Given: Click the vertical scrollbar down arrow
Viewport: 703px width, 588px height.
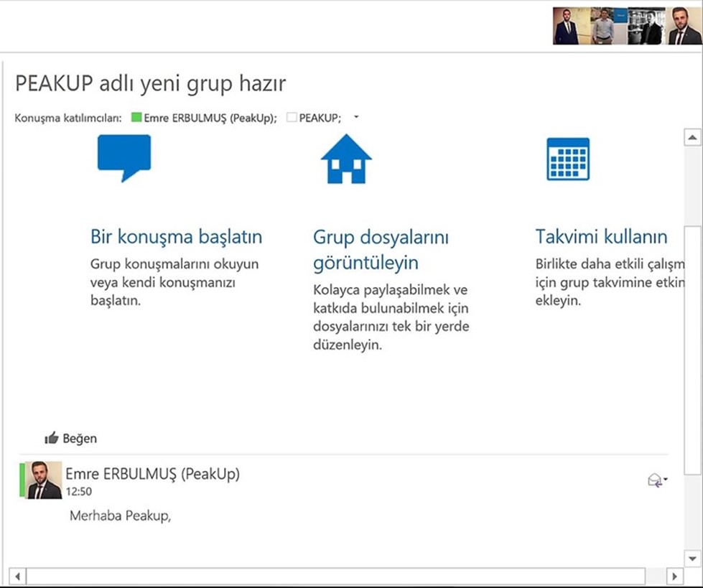Looking at the screenshot, I should point(692,558).
